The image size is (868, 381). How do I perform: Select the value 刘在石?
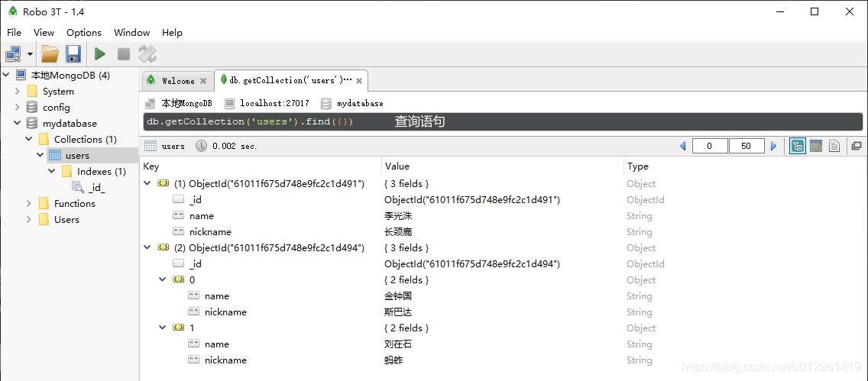click(398, 344)
